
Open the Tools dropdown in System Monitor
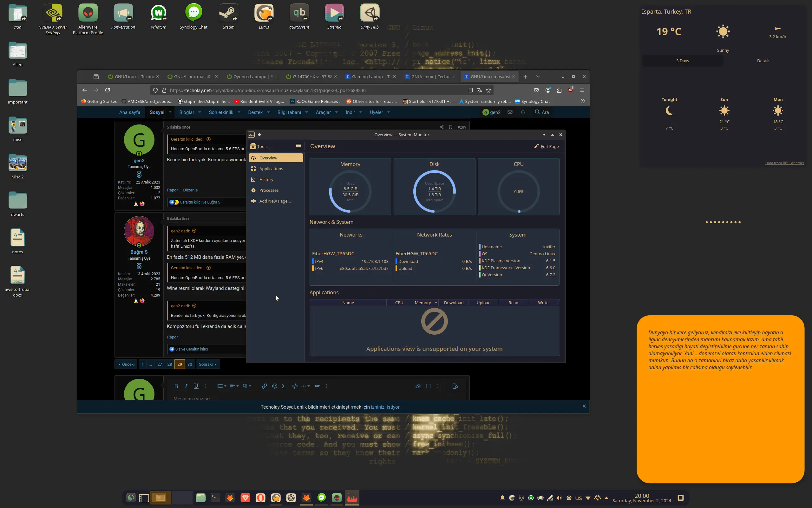point(260,146)
